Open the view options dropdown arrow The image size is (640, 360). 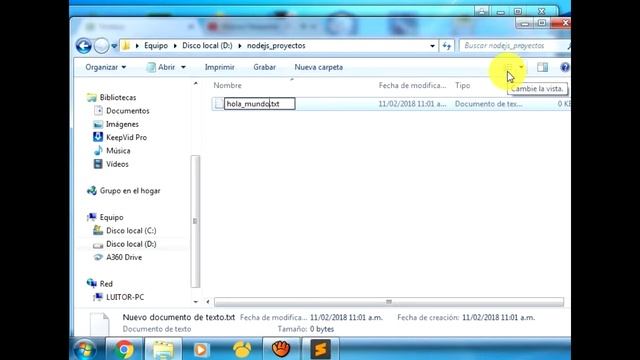click(521, 67)
